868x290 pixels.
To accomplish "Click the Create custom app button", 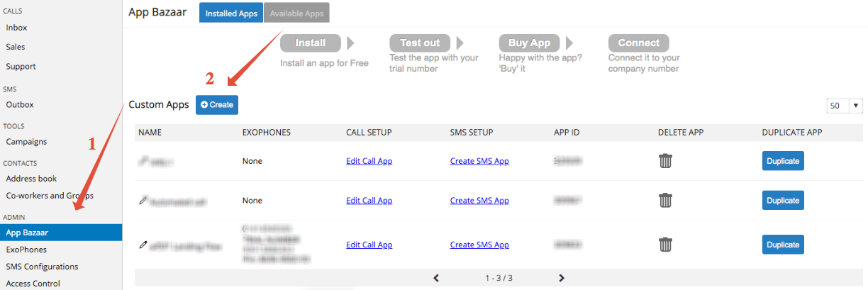I will pos(217,104).
